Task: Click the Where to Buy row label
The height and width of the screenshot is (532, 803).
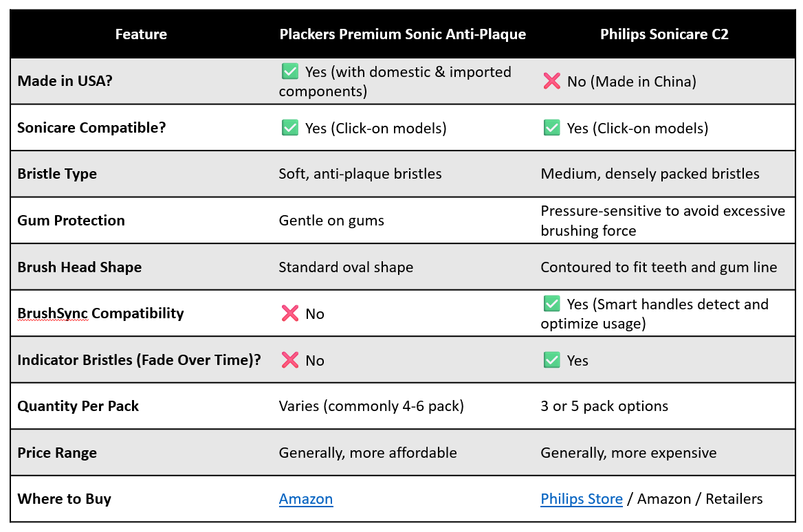Action: pos(64,499)
